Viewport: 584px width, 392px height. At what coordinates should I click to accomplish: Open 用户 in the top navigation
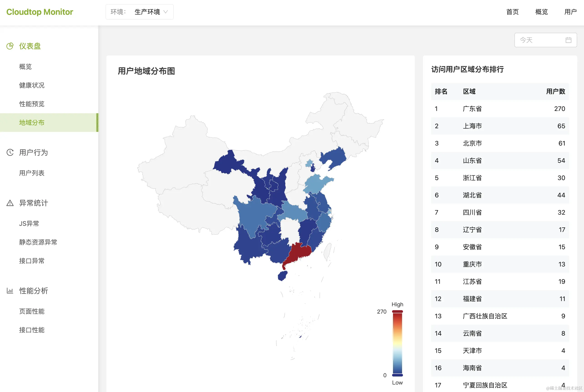pos(570,12)
